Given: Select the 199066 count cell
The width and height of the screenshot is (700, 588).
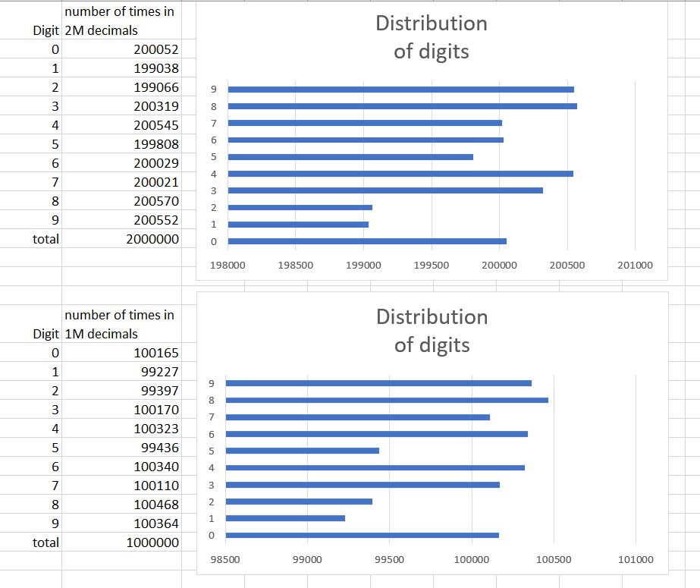Looking at the screenshot, I should [121, 87].
